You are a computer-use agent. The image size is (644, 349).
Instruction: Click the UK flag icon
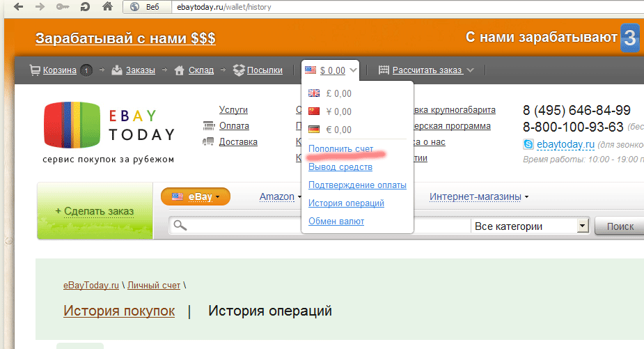[314, 93]
